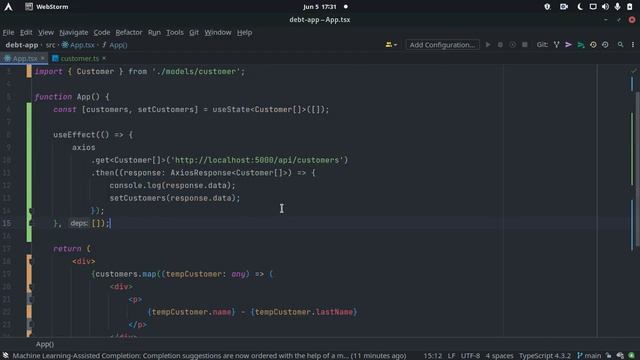Click the green Git push arrow icon
Image resolution: width=640 pixels, height=360 pixels.
[580, 44]
